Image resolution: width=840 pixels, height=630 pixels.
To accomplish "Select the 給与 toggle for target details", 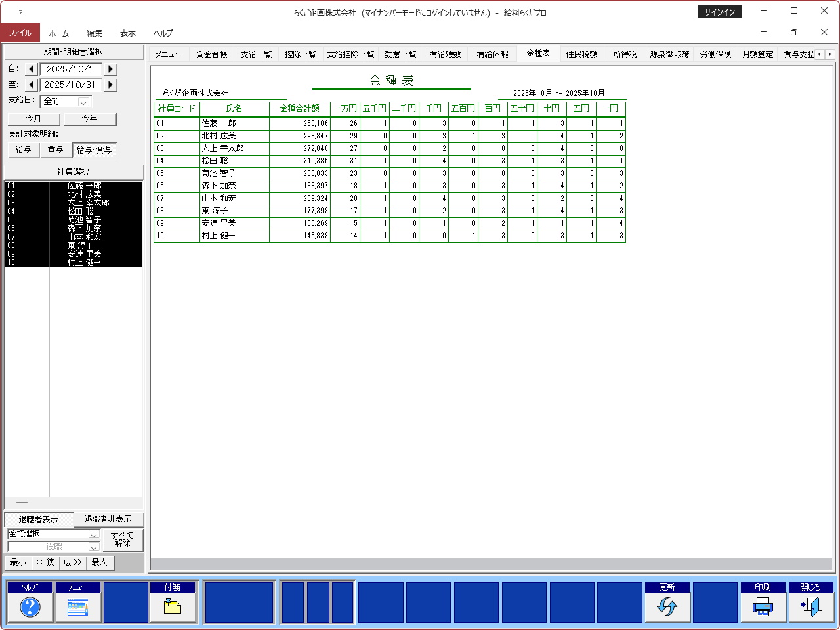I will (23, 150).
